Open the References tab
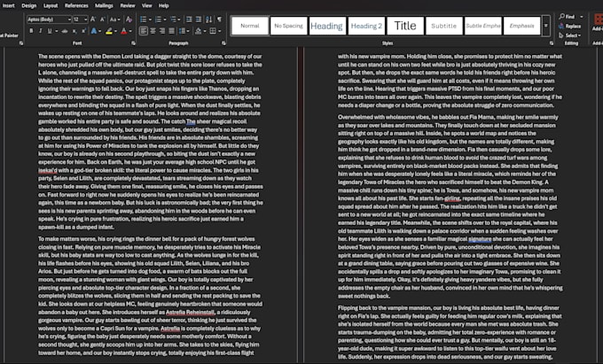This screenshot has height=364, width=603. coord(76,5)
